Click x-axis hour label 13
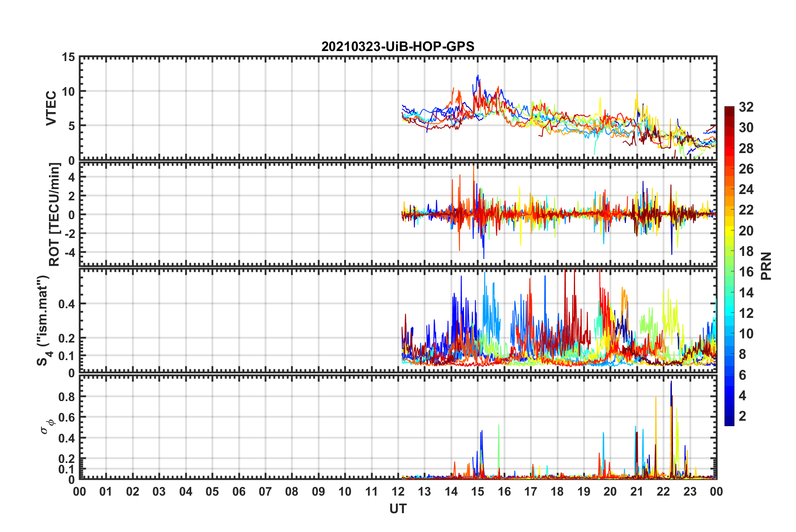 [424, 491]
